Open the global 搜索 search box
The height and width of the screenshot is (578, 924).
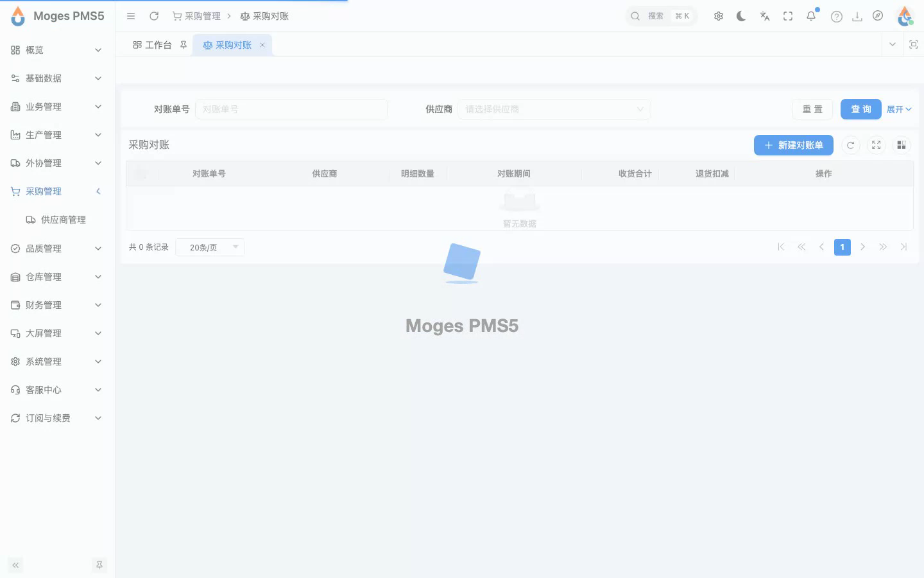pyautogui.click(x=661, y=16)
